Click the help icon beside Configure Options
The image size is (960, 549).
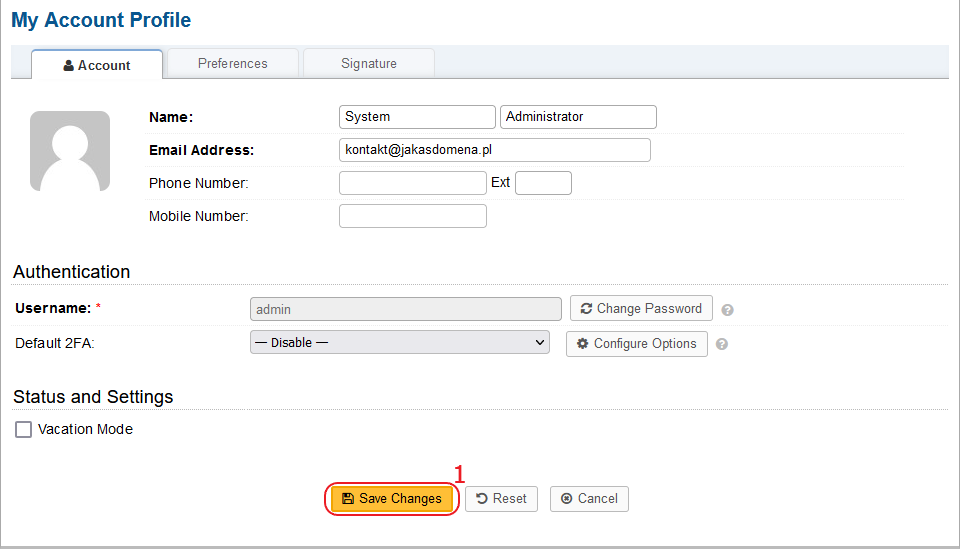(x=722, y=345)
